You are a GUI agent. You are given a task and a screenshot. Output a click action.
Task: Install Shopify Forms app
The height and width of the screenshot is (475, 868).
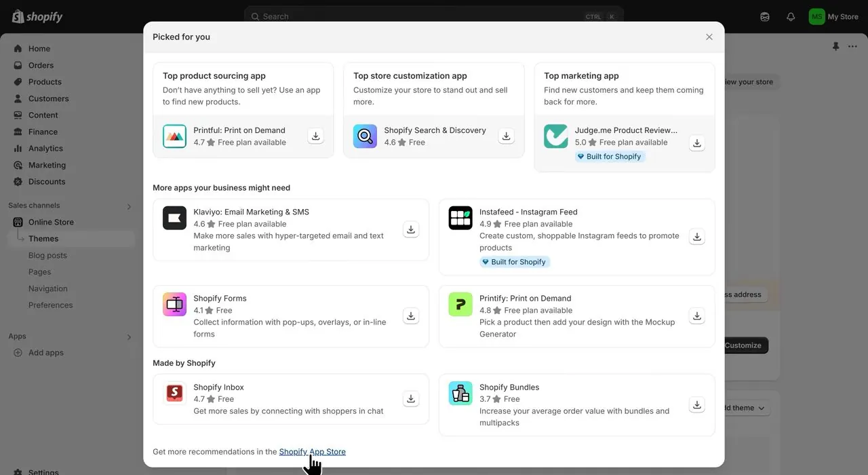[410, 316]
